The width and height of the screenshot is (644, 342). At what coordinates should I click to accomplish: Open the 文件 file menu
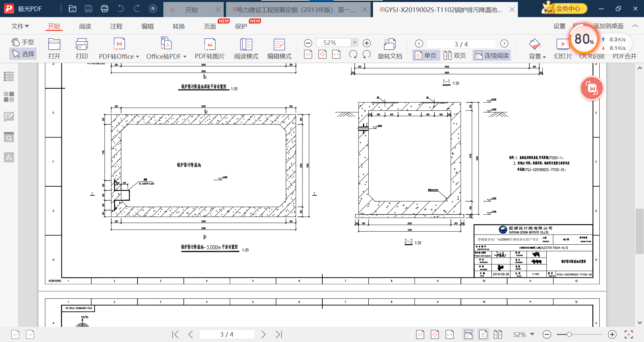(x=20, y=26)
